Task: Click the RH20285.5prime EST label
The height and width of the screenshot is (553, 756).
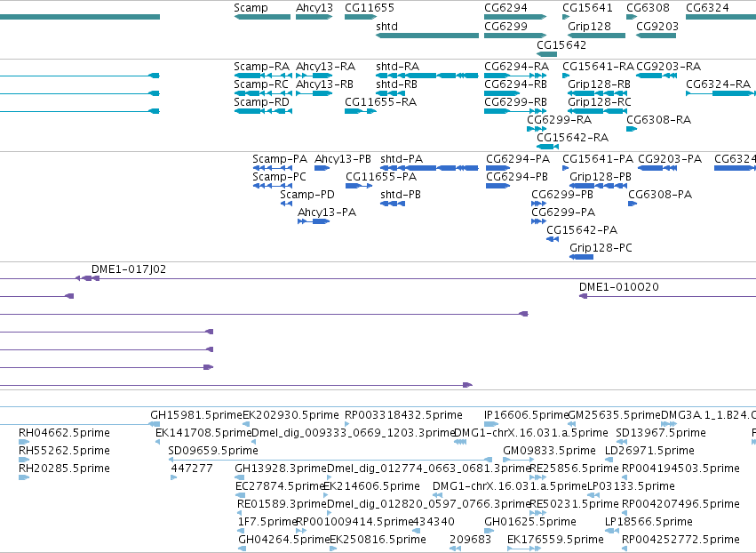Action: pos(64,469)
